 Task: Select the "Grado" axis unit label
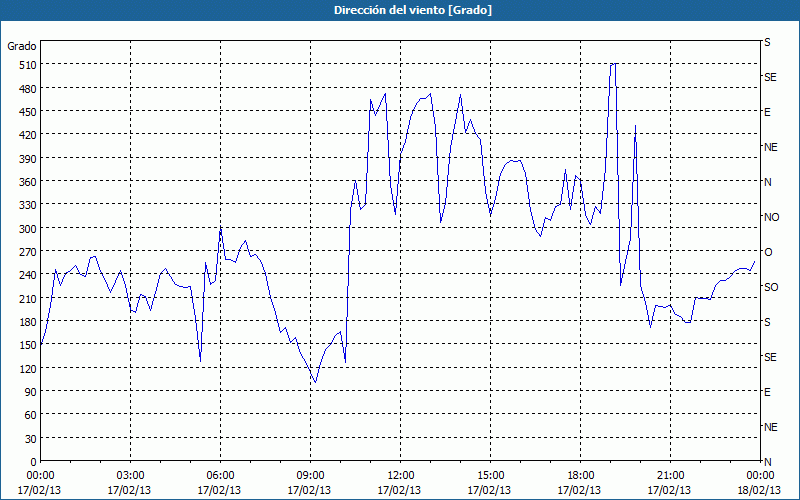tap(22, 46)
